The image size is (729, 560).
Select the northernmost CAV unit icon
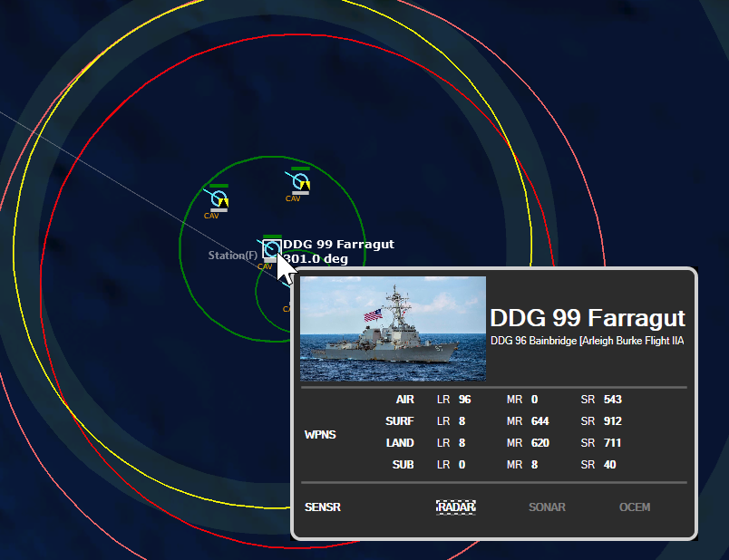tap(300, 181)
